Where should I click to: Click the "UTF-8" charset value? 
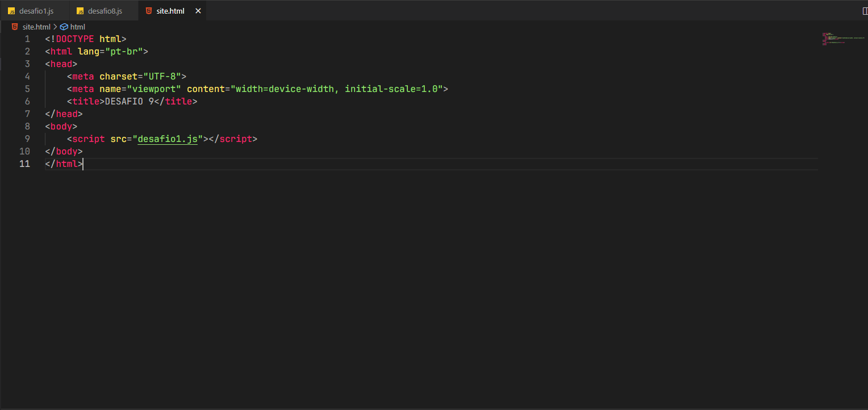(162, 76)
